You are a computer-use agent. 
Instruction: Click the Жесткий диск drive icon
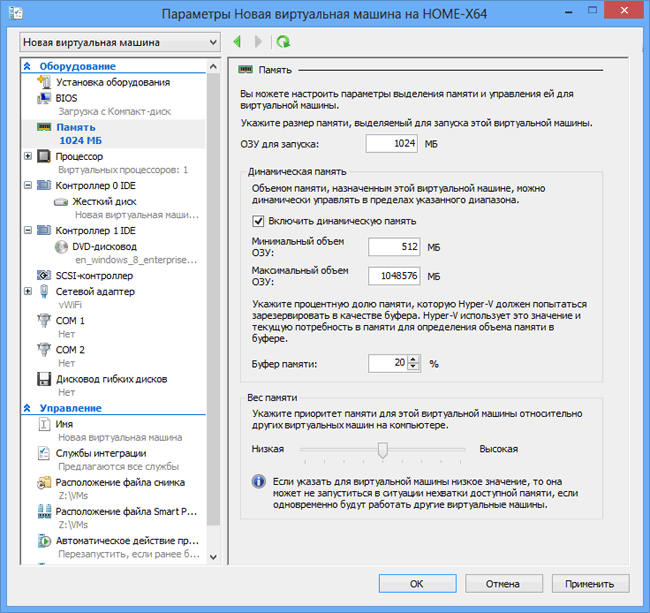pyautogui.click(x=61, y=202)
